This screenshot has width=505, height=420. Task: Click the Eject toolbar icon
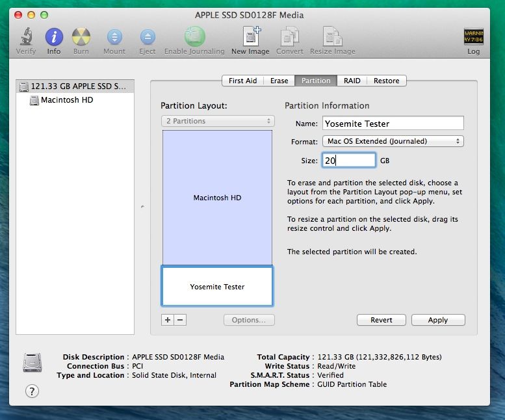click(x=148, y=37)
